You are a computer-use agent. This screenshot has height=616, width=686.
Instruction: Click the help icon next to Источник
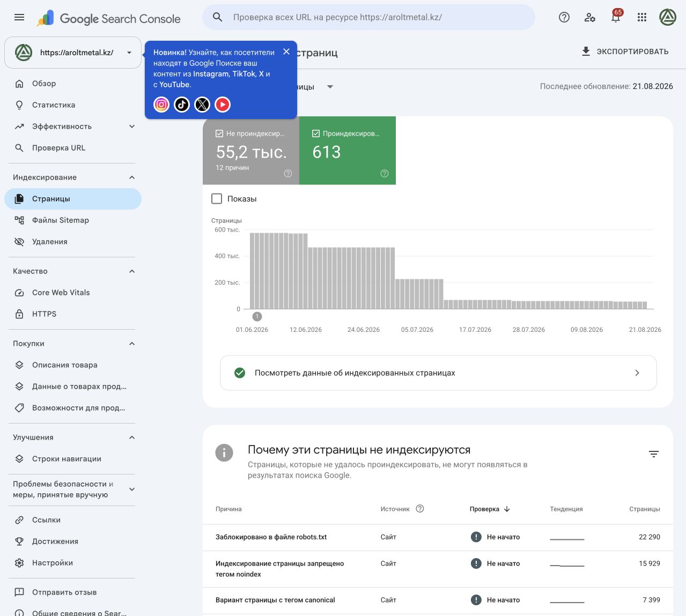420,509
